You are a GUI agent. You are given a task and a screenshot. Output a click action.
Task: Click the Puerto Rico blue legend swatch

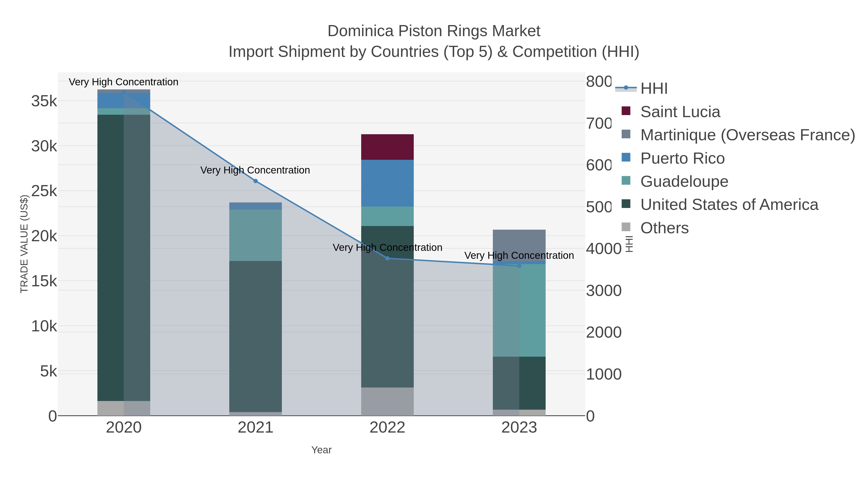pos(626,157)
